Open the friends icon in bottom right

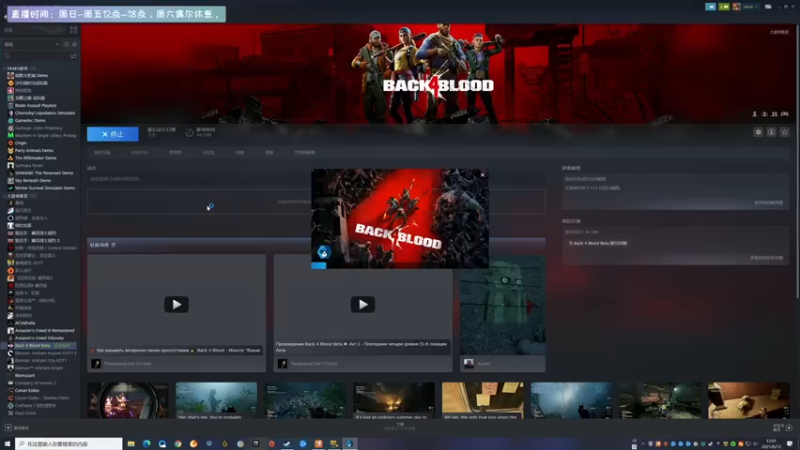pos(789,428)
